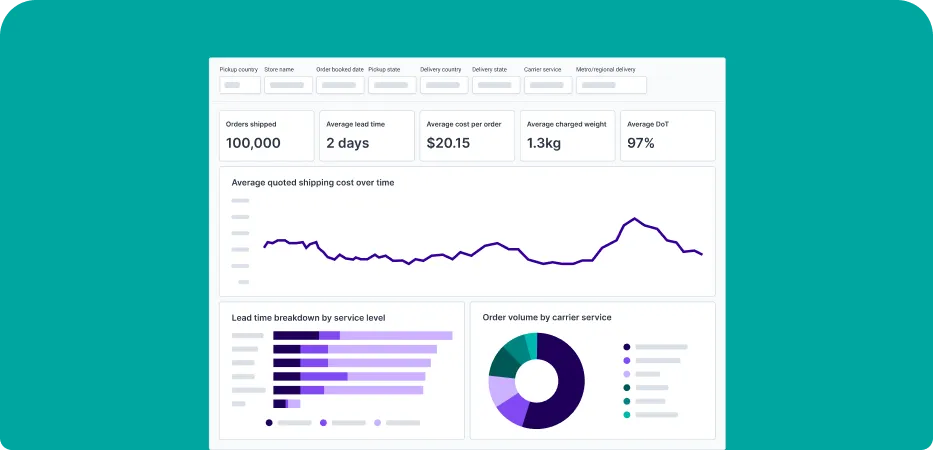Click the dark green dot in donut legend
The height and width of the screenshot is (450, 933).
tap(627, 388)
